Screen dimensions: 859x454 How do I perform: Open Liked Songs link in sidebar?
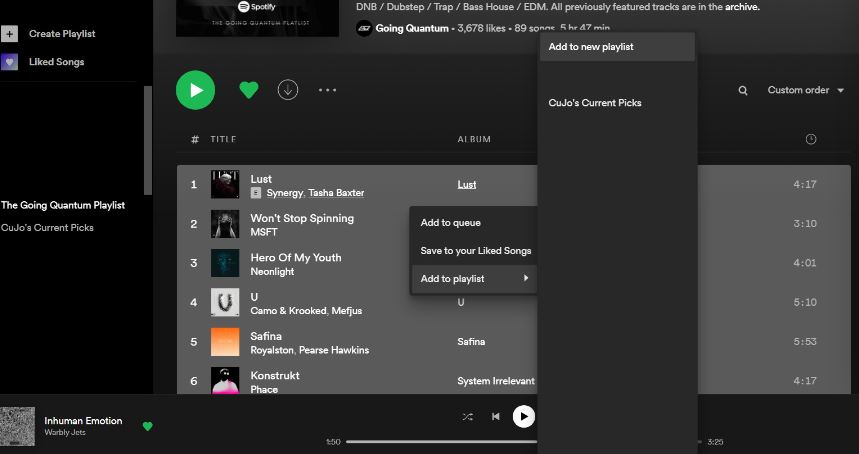[56, 62]
